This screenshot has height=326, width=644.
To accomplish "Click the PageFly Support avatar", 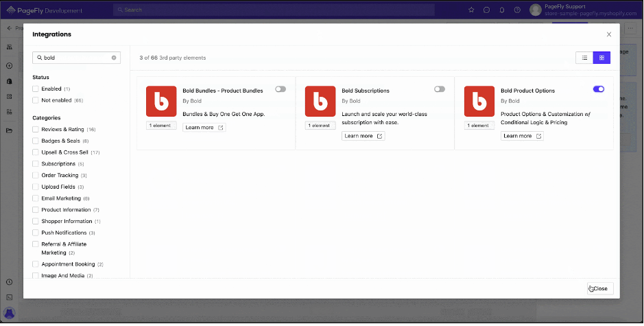I will tap(536, 10).
